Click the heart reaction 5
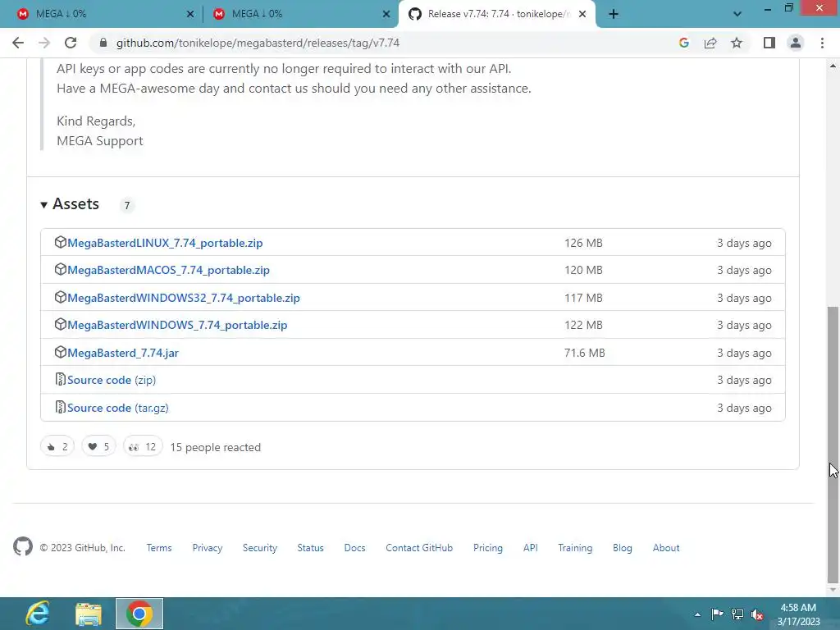 click(x=98, y=447)
